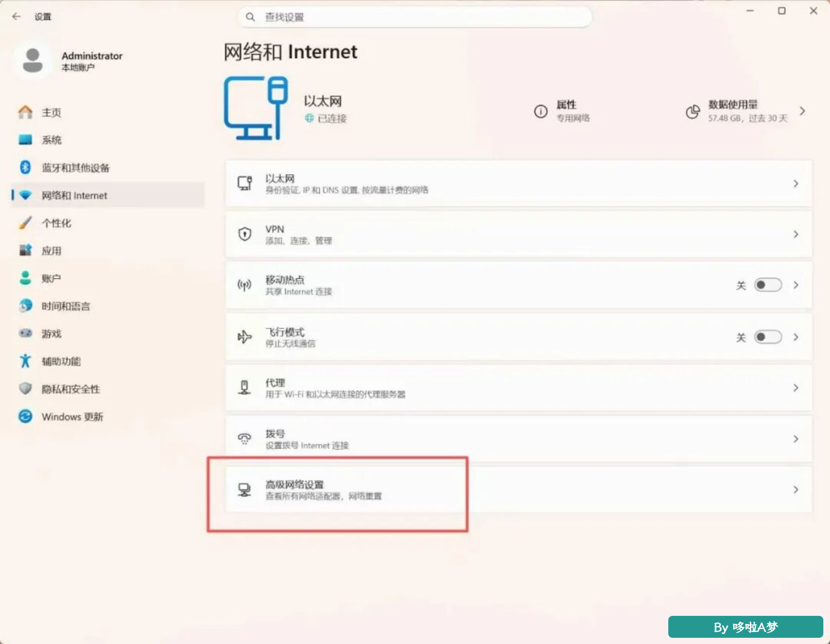Viewport: 830px width, 644px height.
Task: Click the 查找设置 search field
Action: pos(415,17)
